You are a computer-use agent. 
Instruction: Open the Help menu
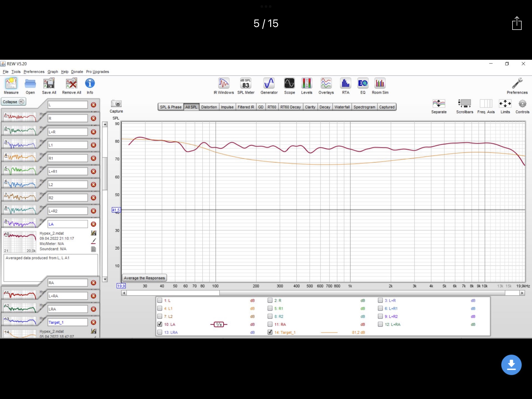click(65, 72)
